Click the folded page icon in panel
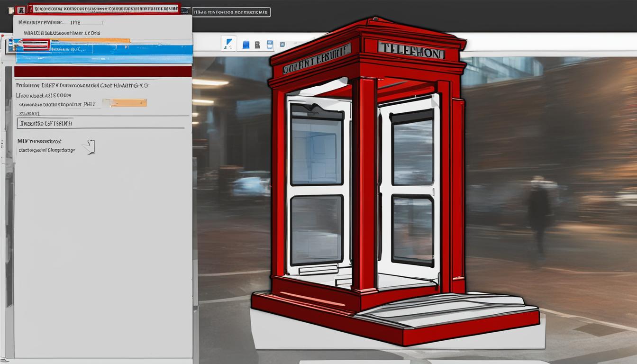Viewport: 637px width, 364px height. point(89,147)
